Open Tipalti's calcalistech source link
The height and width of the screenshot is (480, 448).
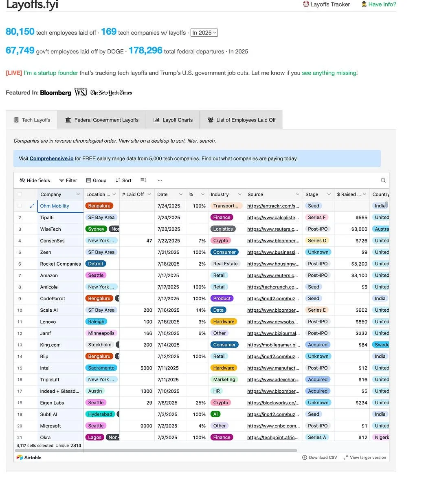273,218
